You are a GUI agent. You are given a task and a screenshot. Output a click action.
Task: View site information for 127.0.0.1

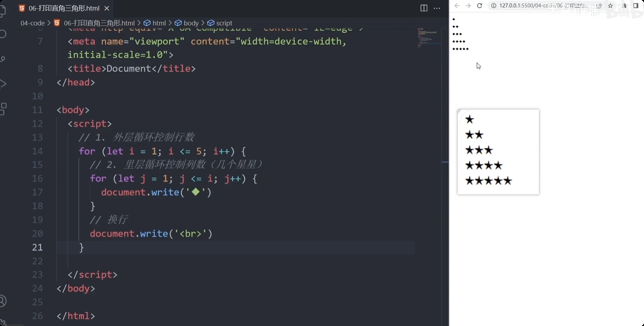pos(494,6)
